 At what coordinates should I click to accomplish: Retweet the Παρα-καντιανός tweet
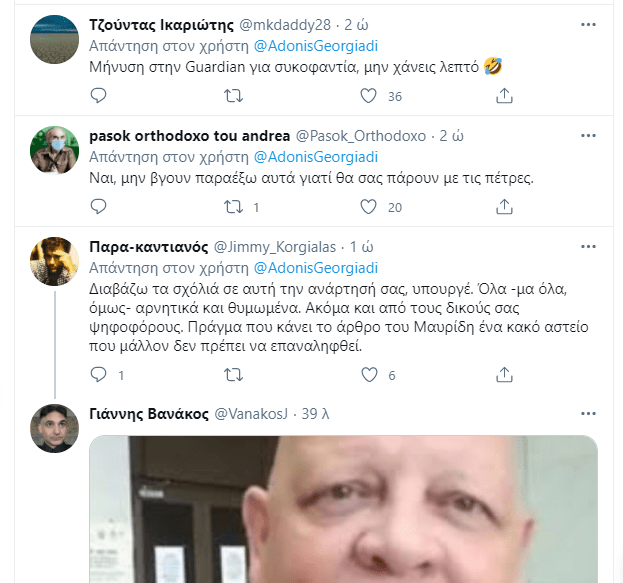click(x=233, y=375)
